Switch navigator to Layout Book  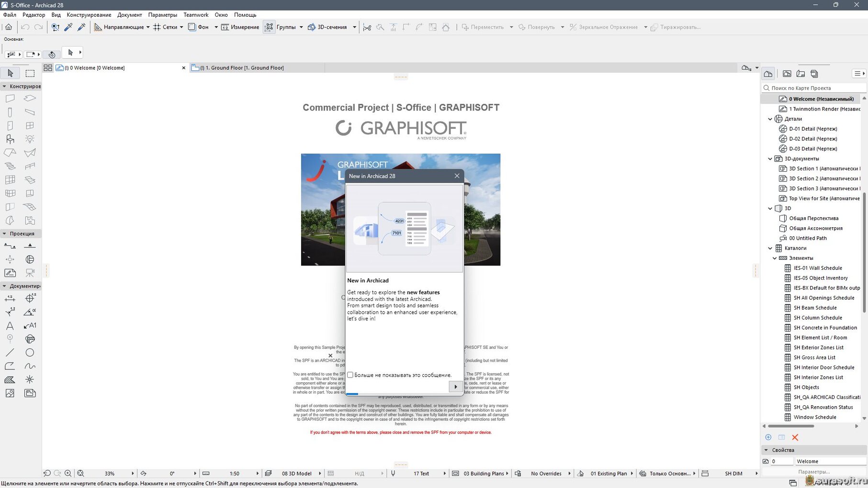coord(800,74)
